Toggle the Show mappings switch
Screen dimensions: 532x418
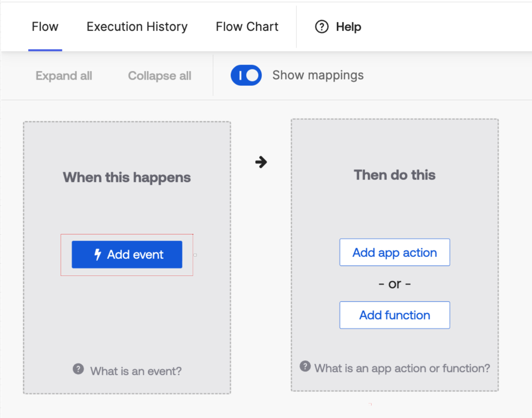[x=246, y=75]
